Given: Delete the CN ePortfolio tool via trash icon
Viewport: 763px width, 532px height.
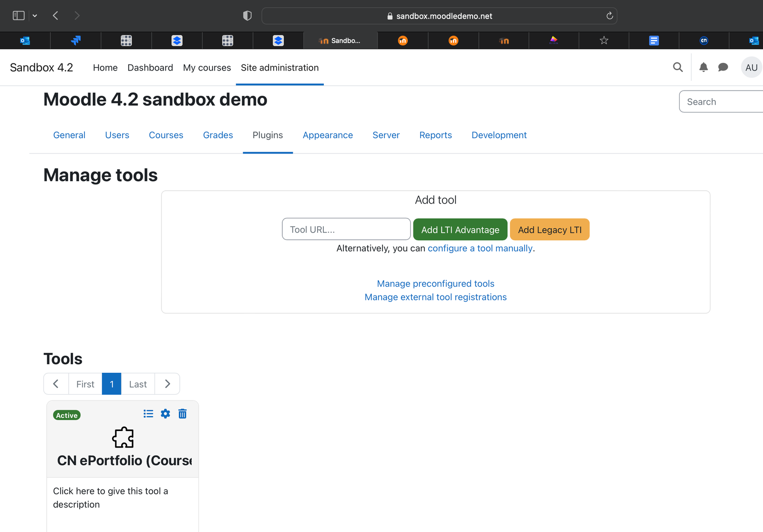Looking at the screenshot, I should tap(182, 414).
